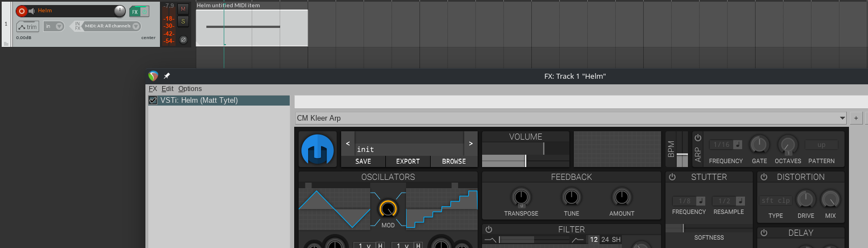Go to the next Helm patch
This screenshot has height=248, width=868.
[x=471, y=144]
